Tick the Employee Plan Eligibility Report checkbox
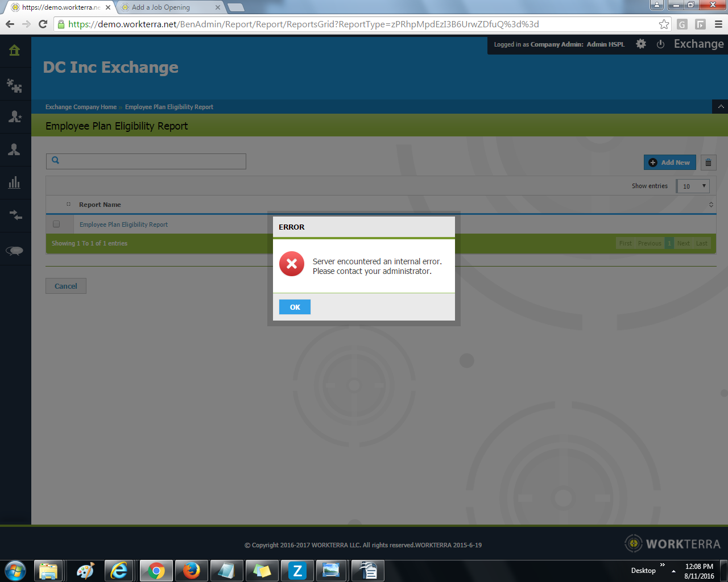The image size is (728, 582). click(56, 225)
